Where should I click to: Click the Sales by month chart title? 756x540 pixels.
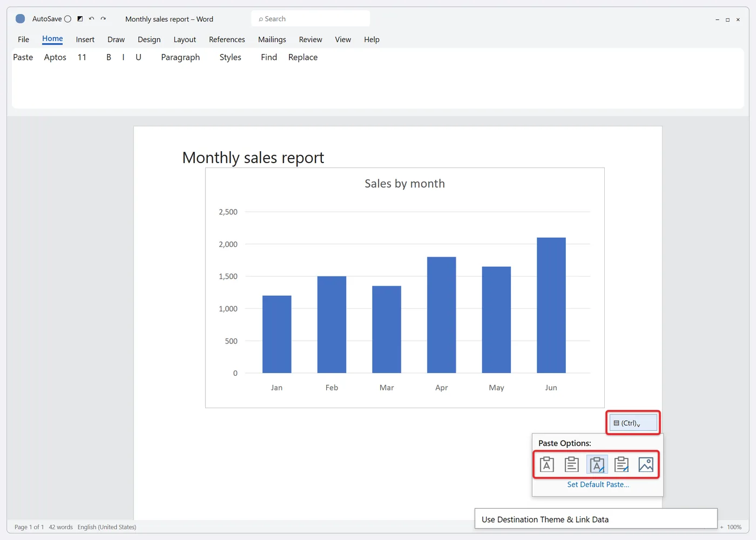pyautogui.click(x=404, y=184)
